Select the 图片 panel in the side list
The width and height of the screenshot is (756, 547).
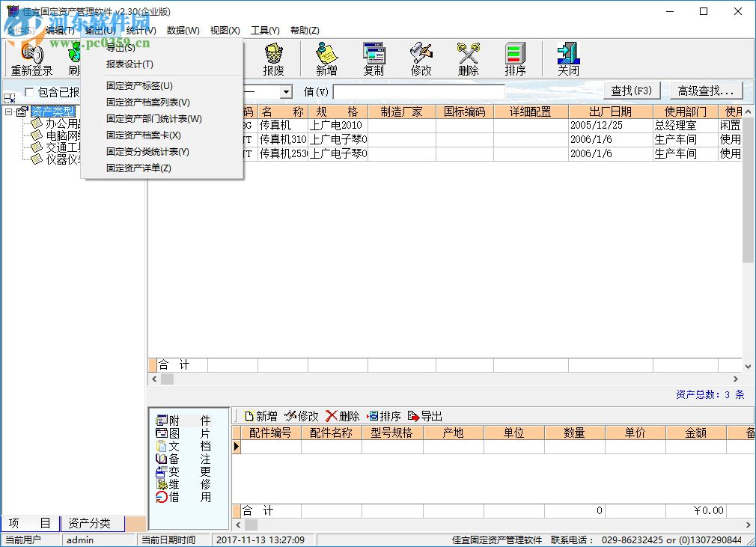tap(182, 432)
